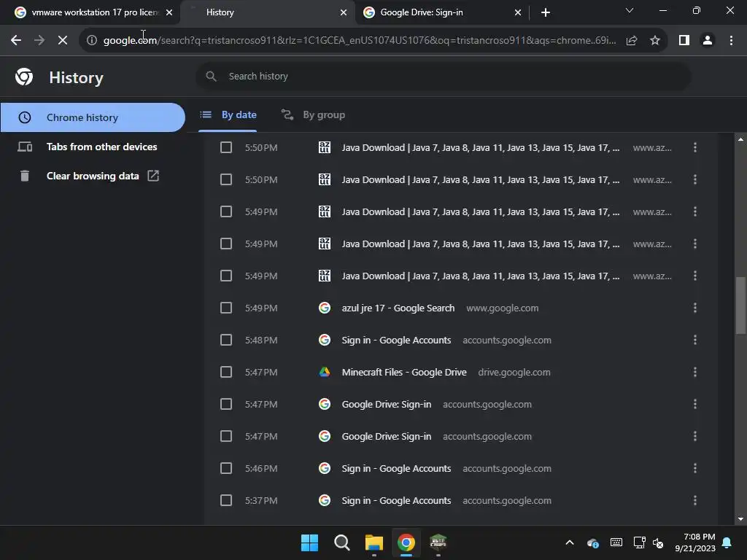The image size is (747, 560).
Task: Tick checkbox of the 5:48 PM Sign in entry
Action: click(226, 340)
